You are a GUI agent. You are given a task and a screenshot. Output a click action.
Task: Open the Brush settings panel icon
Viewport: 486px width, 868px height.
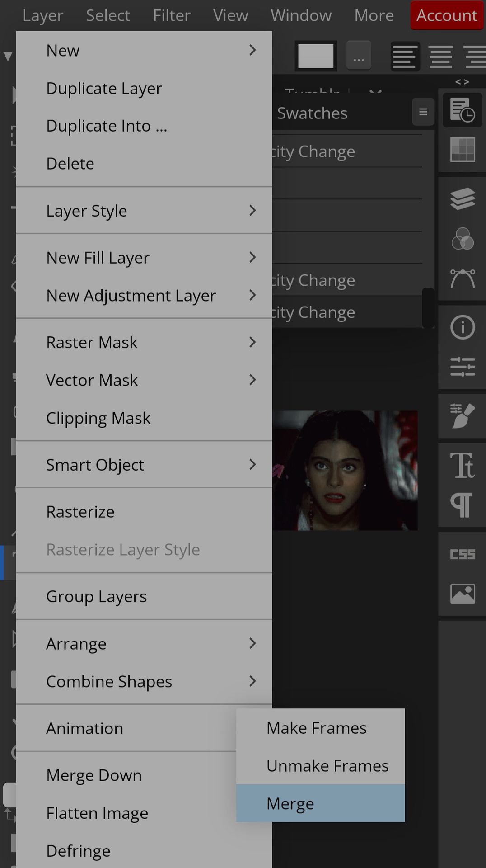pos(462,415)
